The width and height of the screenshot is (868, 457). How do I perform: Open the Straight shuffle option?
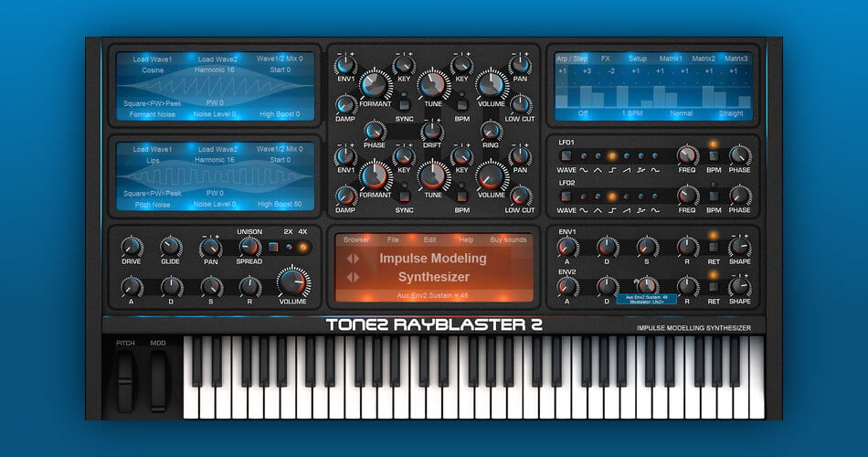point(731,113)
